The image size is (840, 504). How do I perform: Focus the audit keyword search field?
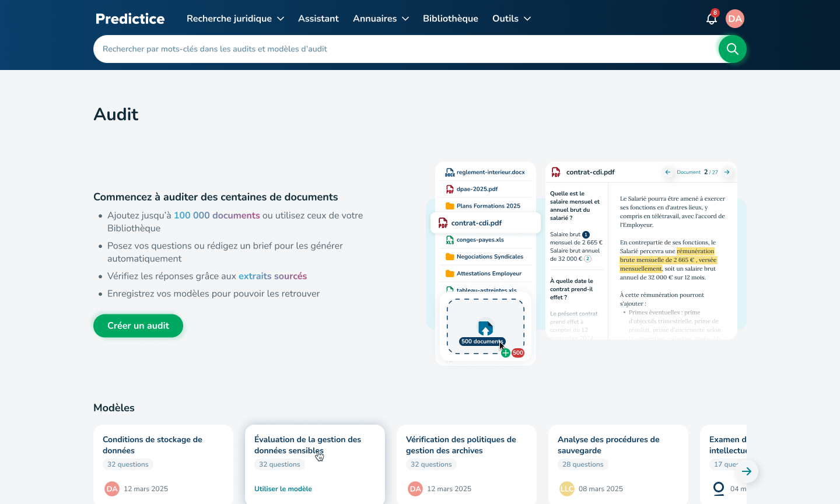click(x=406, y=49)
